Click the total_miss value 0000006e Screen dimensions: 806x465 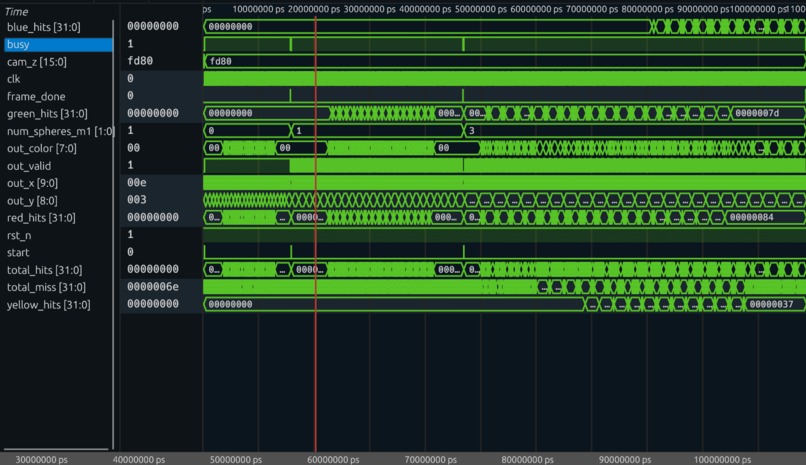tap(153, 287)
